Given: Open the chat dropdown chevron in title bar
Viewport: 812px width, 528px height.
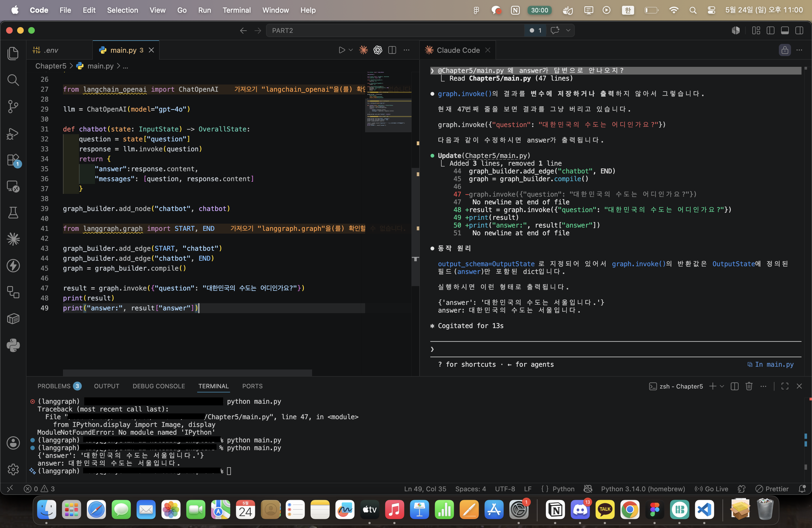Looking at the screenshot, I should 568,30.
